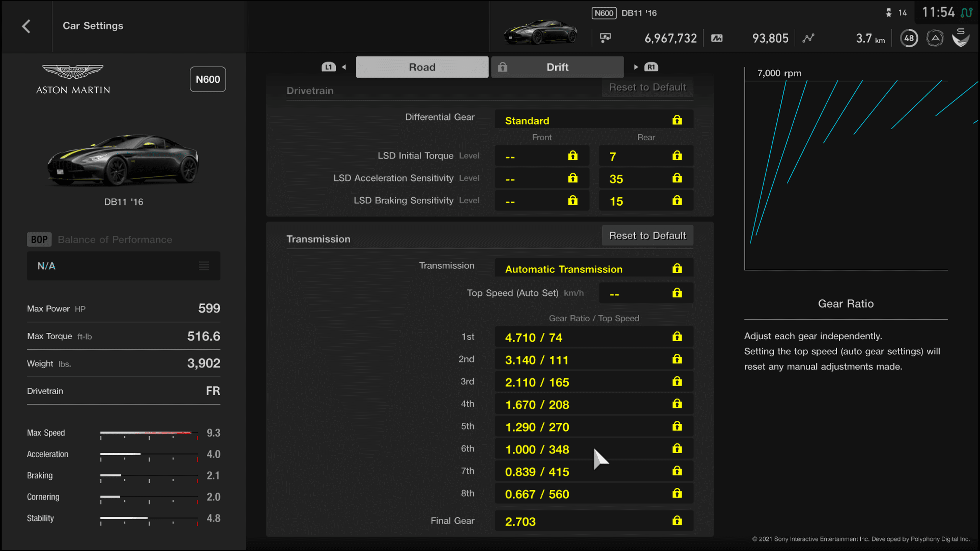
Task: Click the N600 performance class badge
Action: 208,79
